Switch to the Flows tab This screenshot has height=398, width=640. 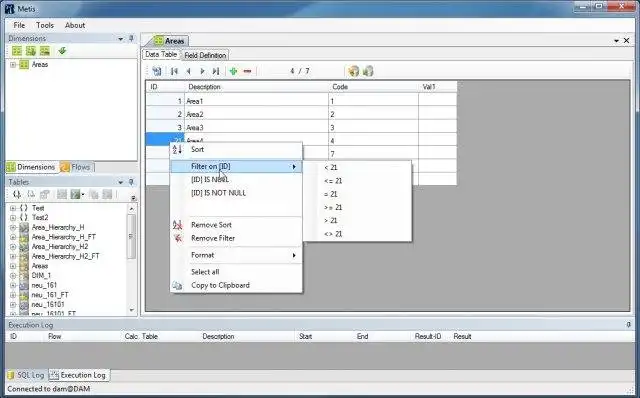(77, 167)
